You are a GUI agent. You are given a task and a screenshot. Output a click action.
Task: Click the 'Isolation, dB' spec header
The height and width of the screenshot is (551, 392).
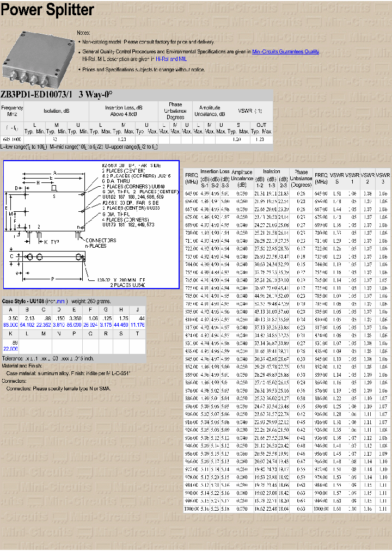pyautogui.click(x=57, y=111)
